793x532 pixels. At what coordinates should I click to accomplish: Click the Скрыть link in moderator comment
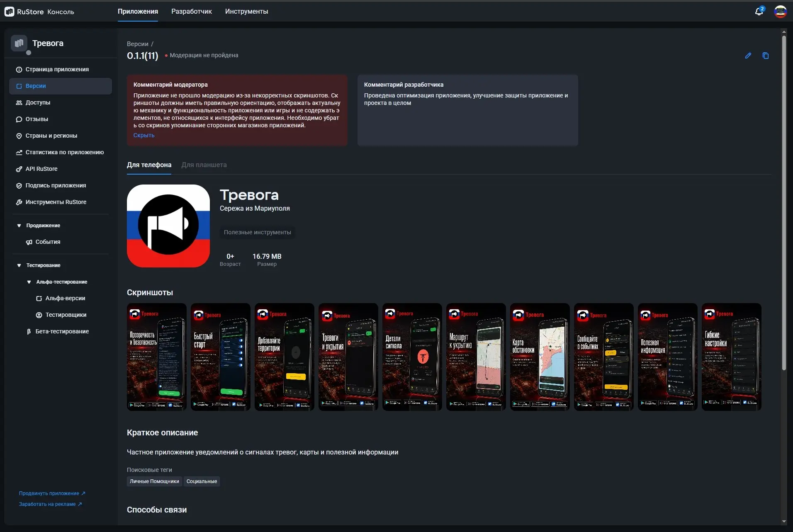[144, 135]
